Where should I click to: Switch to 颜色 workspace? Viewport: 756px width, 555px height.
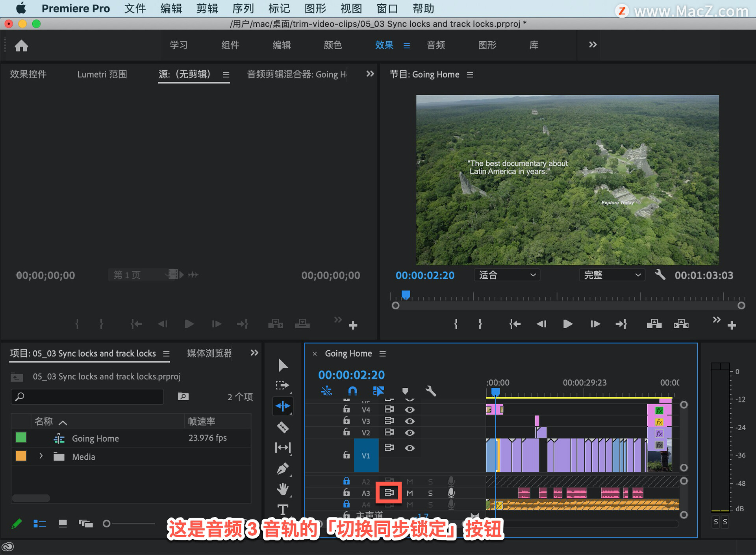click(333, 45)
